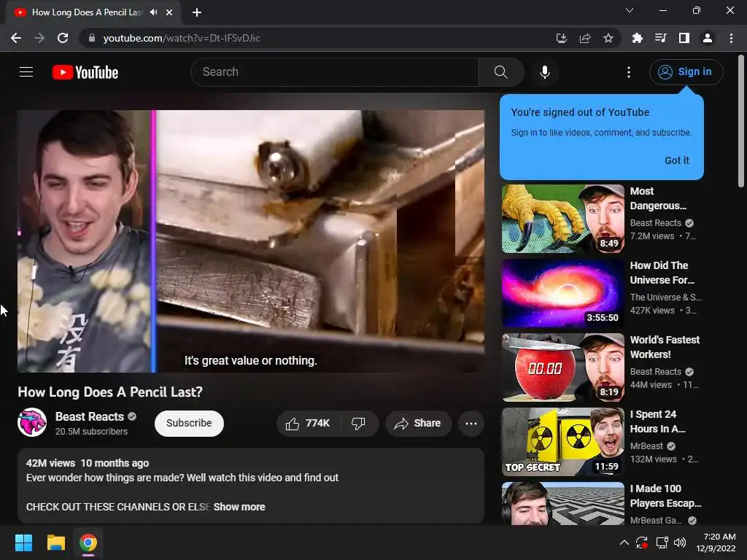Click the address bar URL
Image resolution: width=747 pixels, height=560 pixels.
(182, 38)
